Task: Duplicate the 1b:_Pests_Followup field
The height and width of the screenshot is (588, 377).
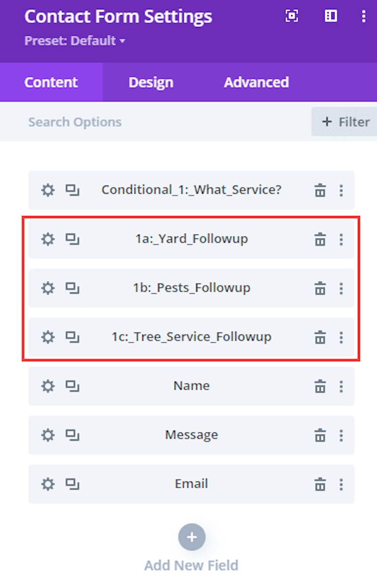Action: coord(72,288)
